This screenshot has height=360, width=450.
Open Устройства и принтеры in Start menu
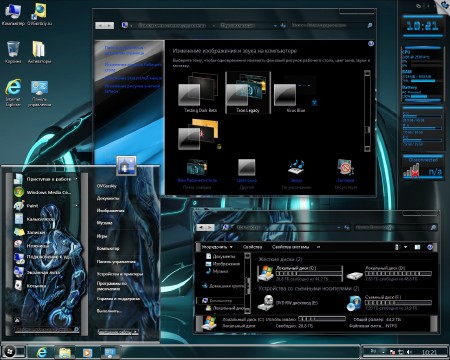(x=120, y=274)
